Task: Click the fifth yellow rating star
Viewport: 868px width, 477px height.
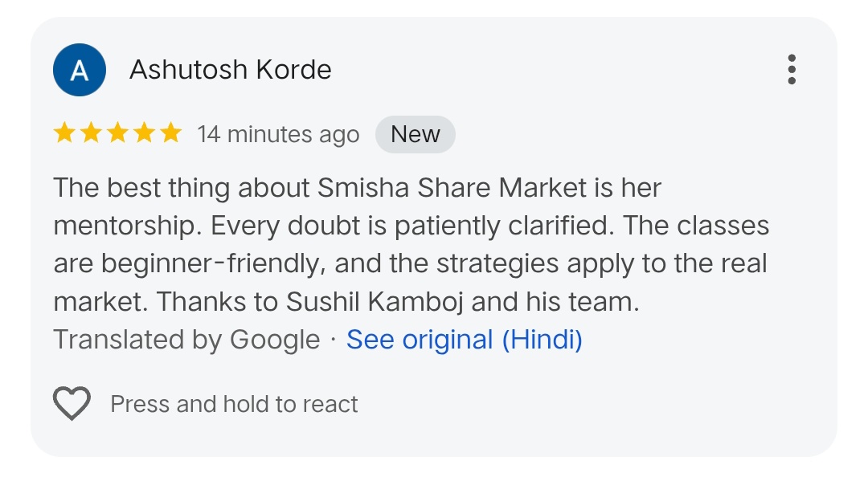Action: click(171, 133)
